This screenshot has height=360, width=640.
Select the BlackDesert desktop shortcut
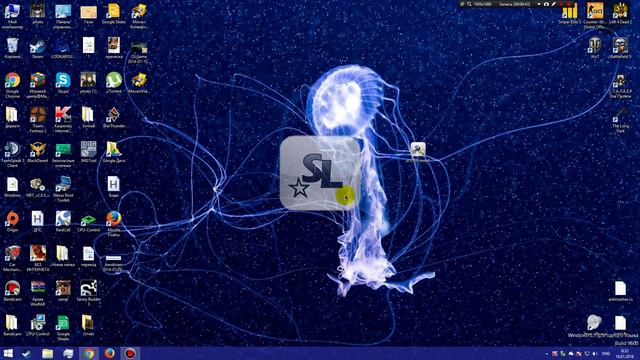click(38, 152)
